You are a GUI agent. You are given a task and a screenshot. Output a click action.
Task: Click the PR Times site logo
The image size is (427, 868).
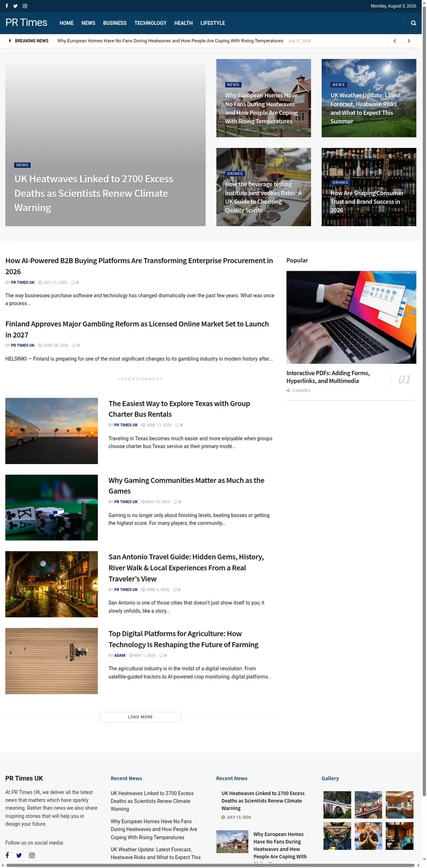point(26,23)
